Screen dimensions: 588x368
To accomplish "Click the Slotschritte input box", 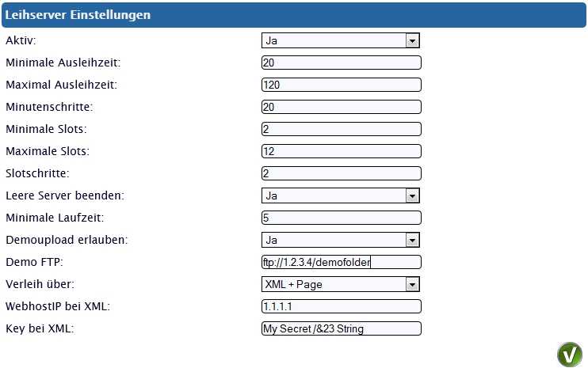I will coord(342,173).
